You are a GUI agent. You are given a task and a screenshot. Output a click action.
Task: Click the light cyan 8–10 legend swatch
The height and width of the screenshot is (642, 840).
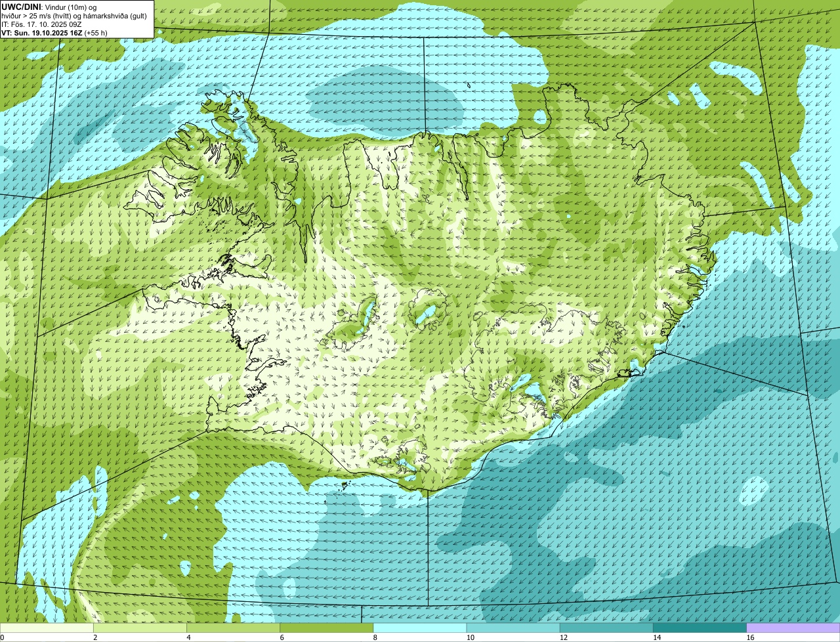420,628
